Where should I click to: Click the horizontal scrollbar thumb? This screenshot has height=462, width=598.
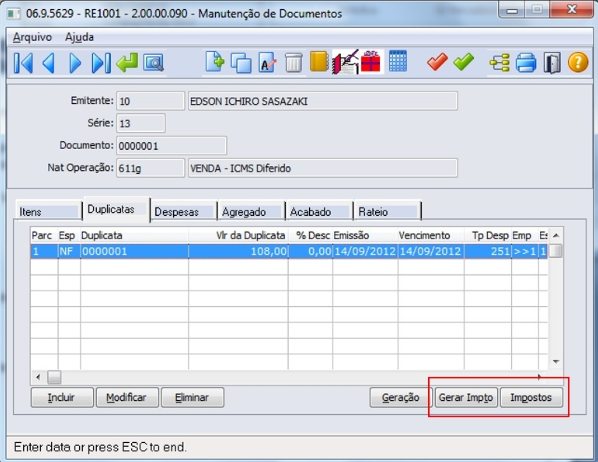tap(54, 377)
